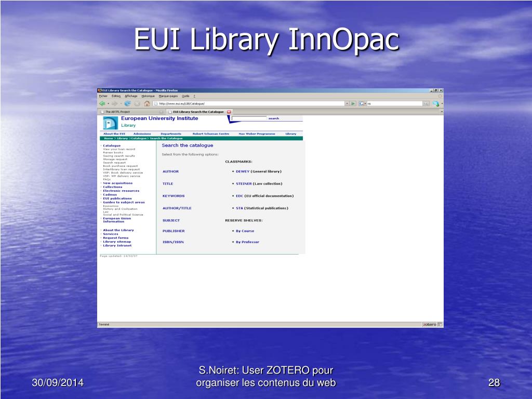Click Catalogue in the left sidebar
Viewport: 532px width, 399px height.
tap(112, 145)
